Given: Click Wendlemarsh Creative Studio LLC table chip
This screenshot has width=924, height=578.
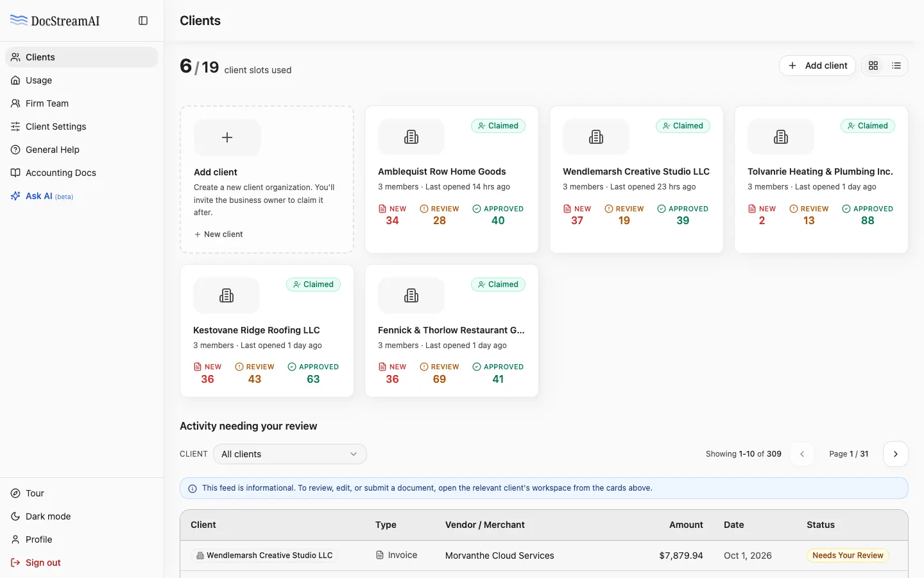Looking at the screenshot, I should point(264,556).
